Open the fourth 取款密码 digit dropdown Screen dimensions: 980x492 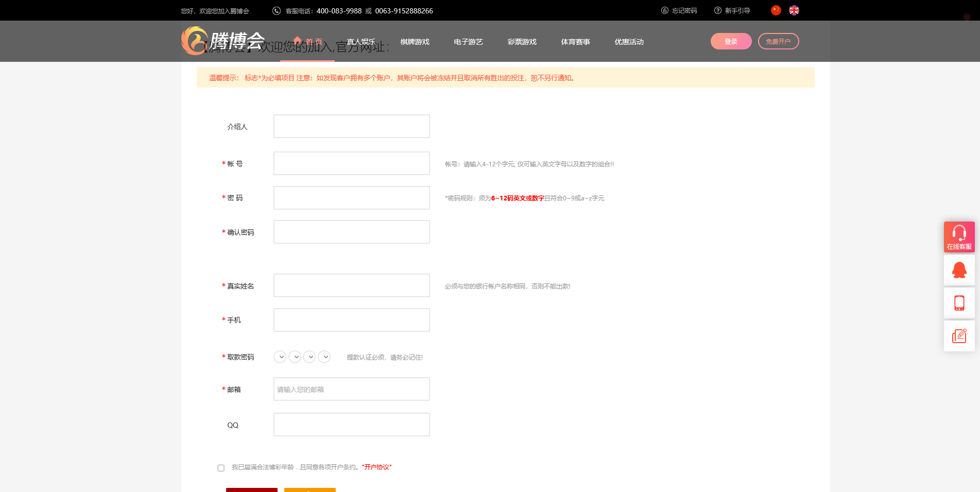324,357
